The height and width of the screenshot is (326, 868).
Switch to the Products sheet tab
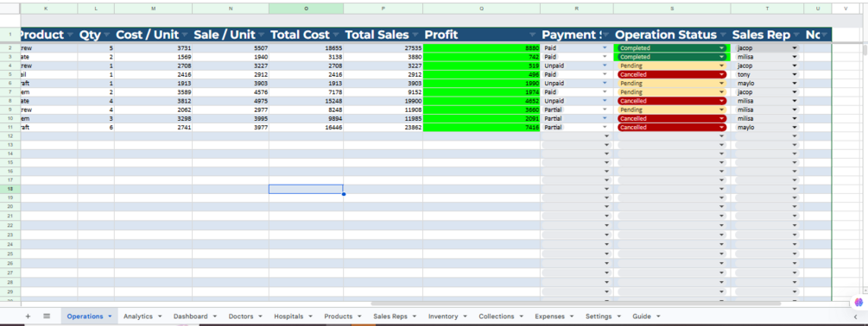339,317
